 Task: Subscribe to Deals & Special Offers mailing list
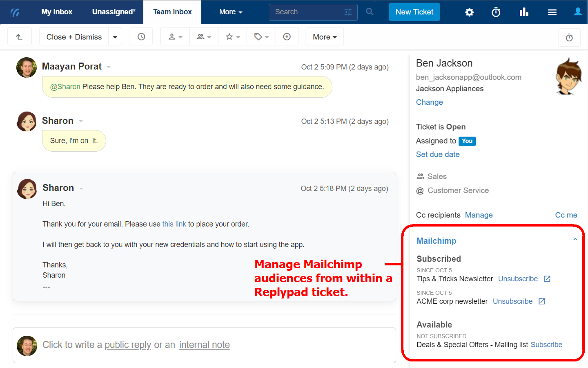click(x=546, y=345)
